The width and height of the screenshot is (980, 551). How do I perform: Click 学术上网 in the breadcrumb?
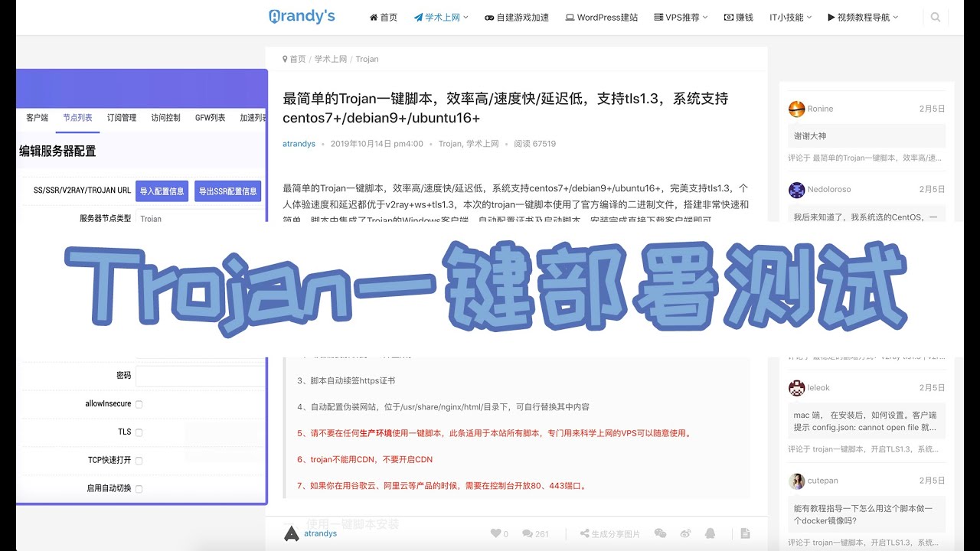click(x=331, y=59)
